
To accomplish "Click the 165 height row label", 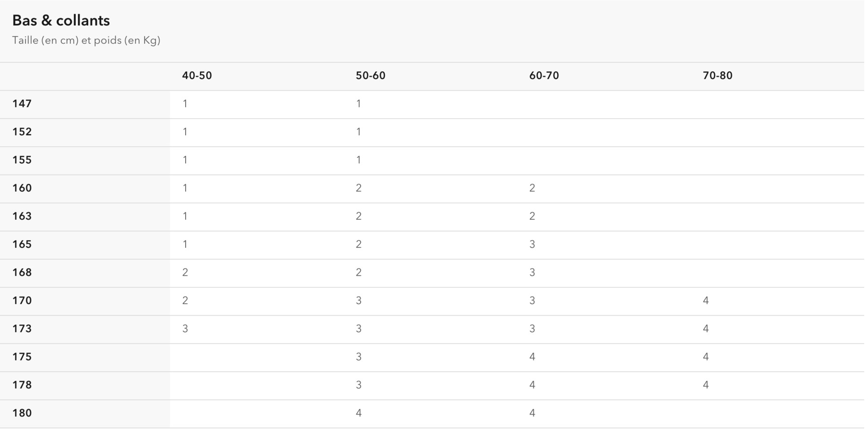I will point(22,244).
